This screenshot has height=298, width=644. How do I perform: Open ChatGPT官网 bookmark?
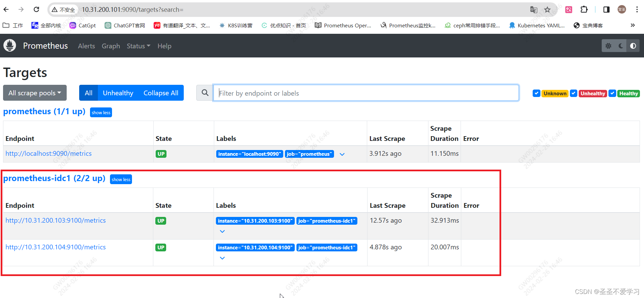point(125,25)
